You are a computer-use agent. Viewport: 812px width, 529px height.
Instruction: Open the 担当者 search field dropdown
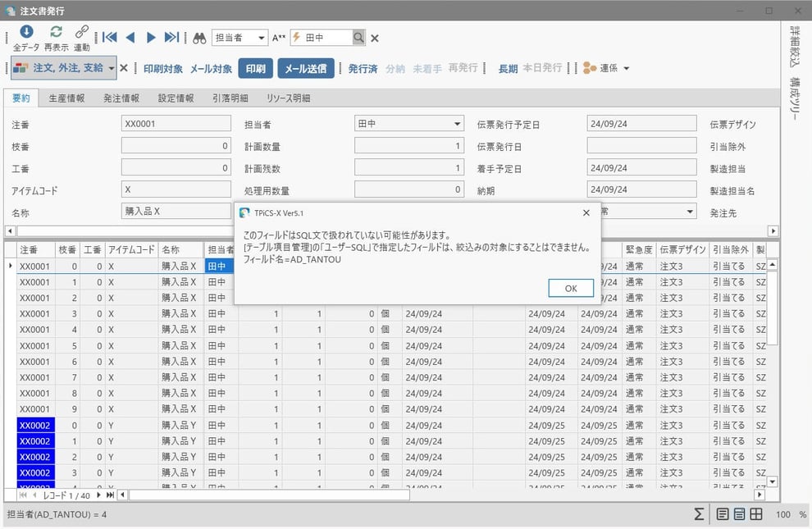(x=262, y=38)
